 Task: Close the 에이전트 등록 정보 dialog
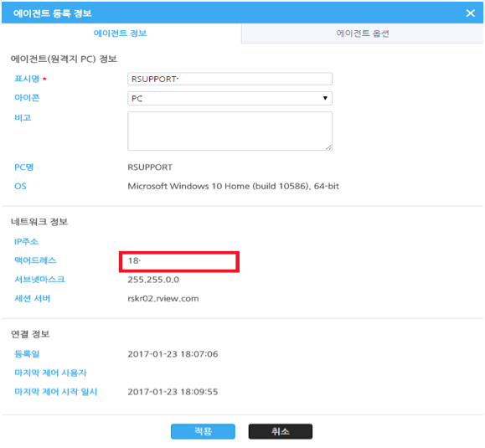point(470,13)
